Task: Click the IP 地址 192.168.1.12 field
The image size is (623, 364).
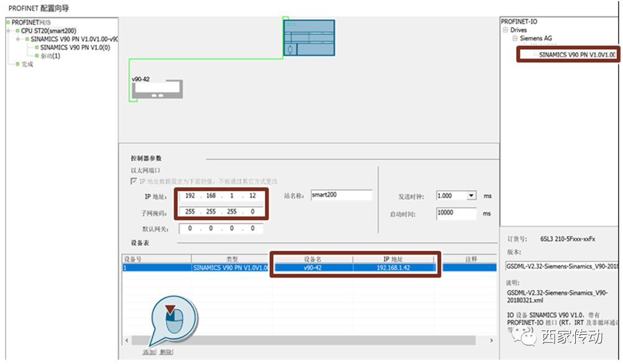Action: click(221, 196)
